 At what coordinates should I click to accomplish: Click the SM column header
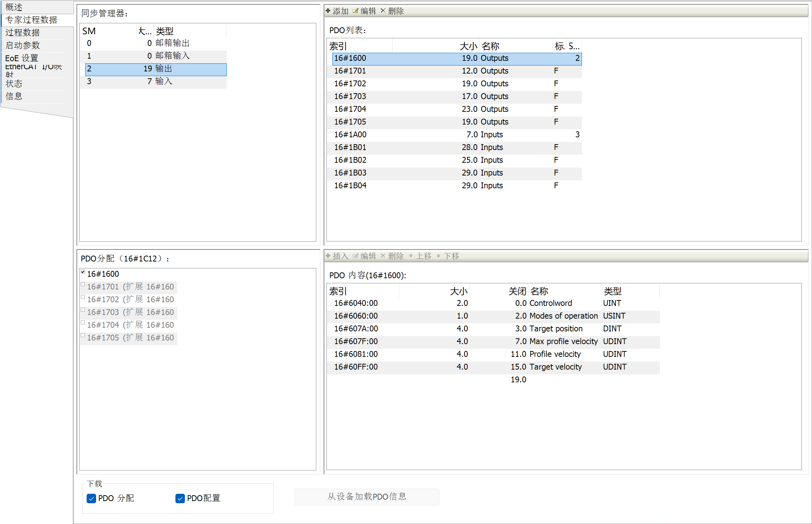pyautogui.click(x=108, y=31)
